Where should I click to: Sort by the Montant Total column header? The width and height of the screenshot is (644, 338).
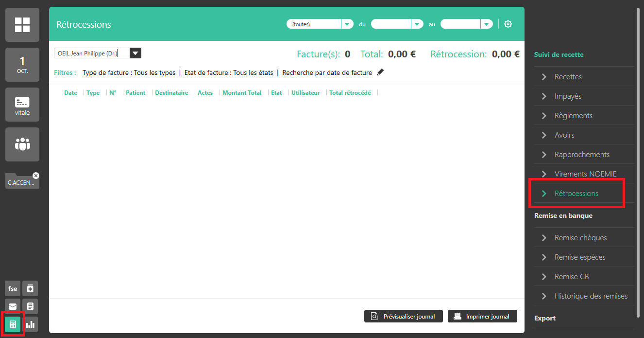click(x=242, y=93)
